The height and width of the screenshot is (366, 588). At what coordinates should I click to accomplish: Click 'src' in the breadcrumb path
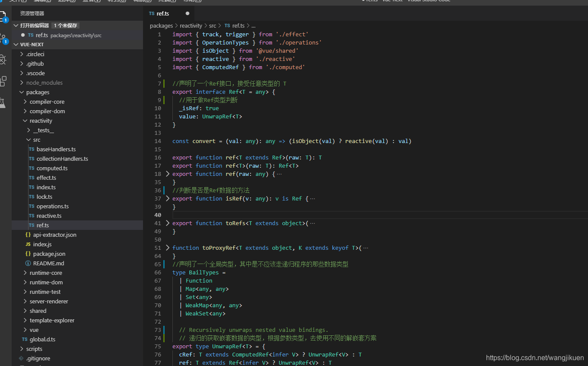(x=213, y=26)
